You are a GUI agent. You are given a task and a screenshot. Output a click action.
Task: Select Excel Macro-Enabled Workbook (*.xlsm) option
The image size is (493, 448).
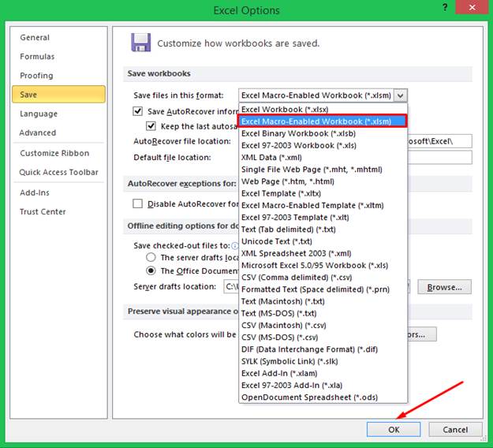pos(323,121)
